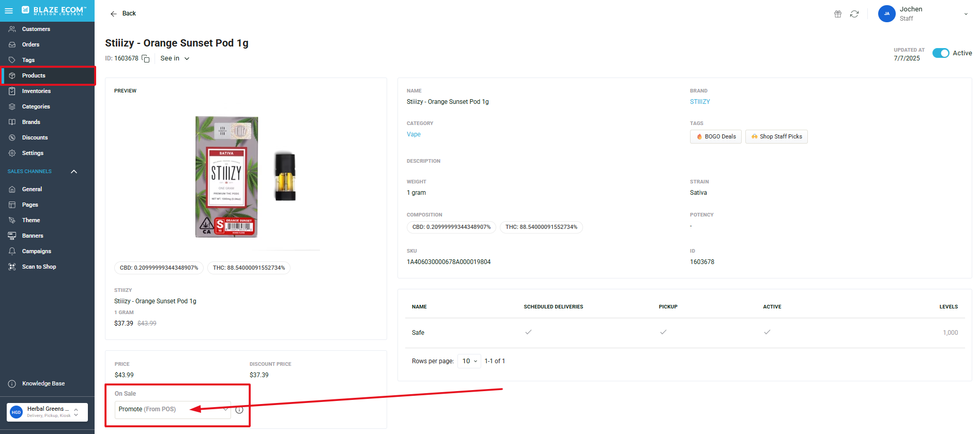
Task: Click the Scheduled Deliveries column header
Action: 553,307
